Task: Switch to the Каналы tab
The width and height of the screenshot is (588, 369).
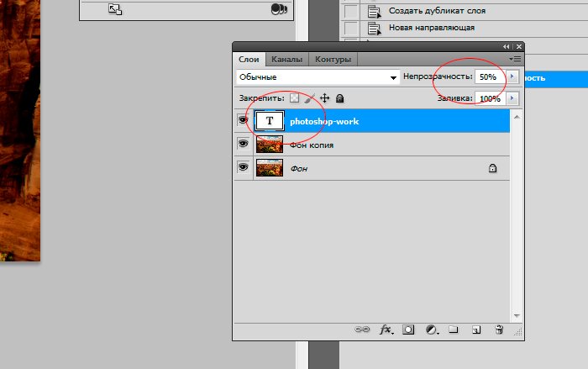Action: click(287, 60)
